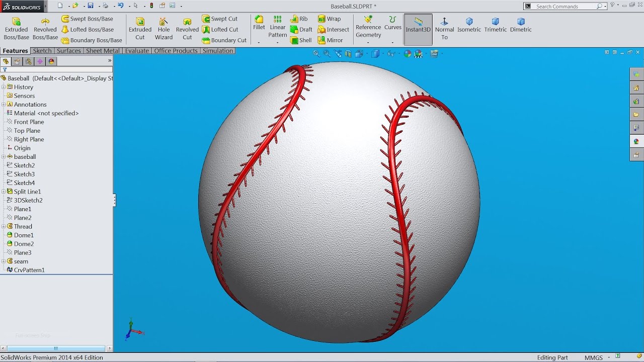
Task: Open the Simulation tab
Action: [x=218, y=51]
